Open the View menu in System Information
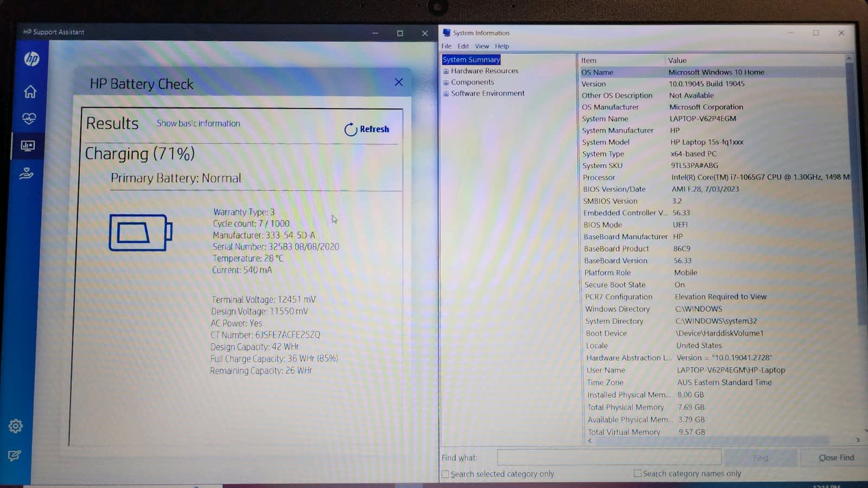This screenshot has height=488, width=868. [482, 46]
